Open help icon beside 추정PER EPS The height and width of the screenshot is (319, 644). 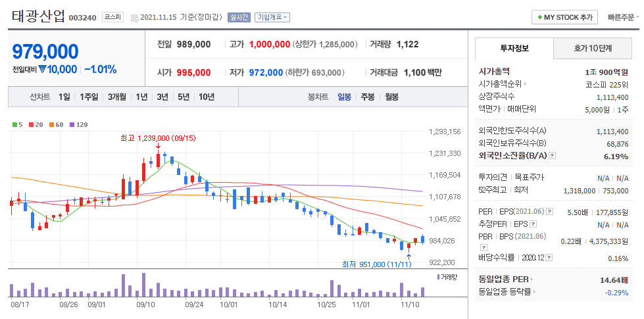(x=533, y=224)
